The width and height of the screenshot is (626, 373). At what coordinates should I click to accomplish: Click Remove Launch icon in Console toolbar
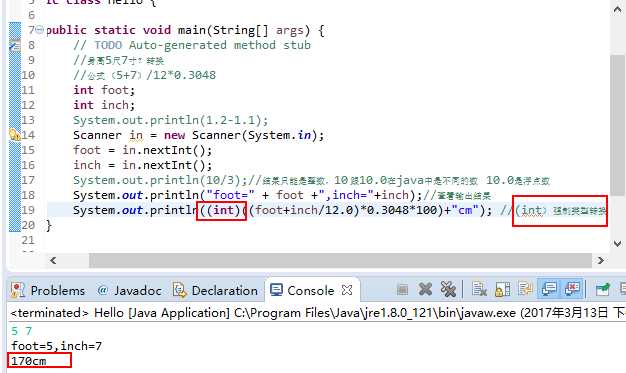click(425, 289)
